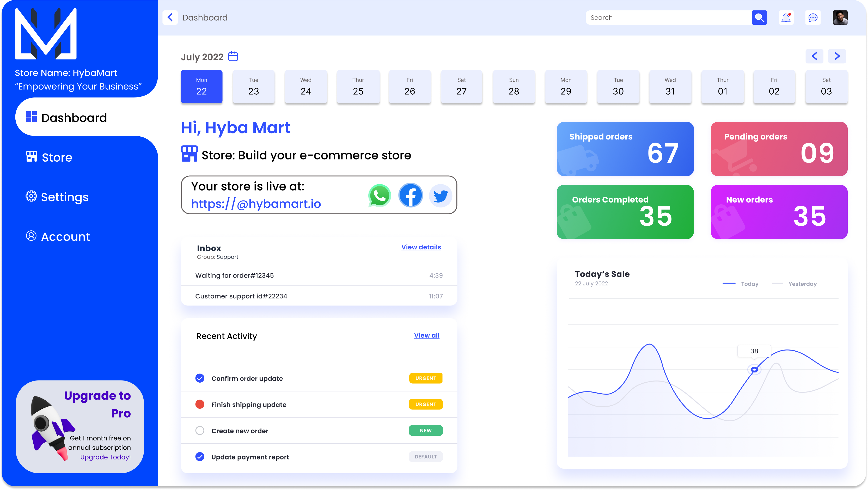Open Dashboard menu item label

[x=74, y=118]
